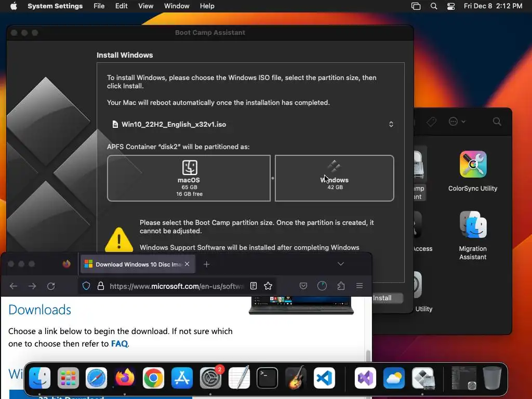Click the Firefox View icon
This screenshot has height=399, width=532.
tap(66, 264)
